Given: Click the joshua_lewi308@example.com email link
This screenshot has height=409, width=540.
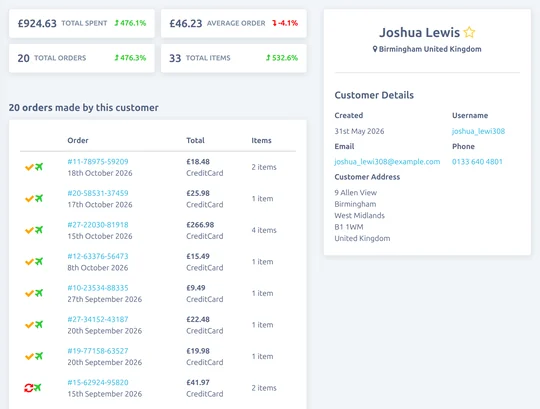Looking at the screenshot, I should 387,162.
